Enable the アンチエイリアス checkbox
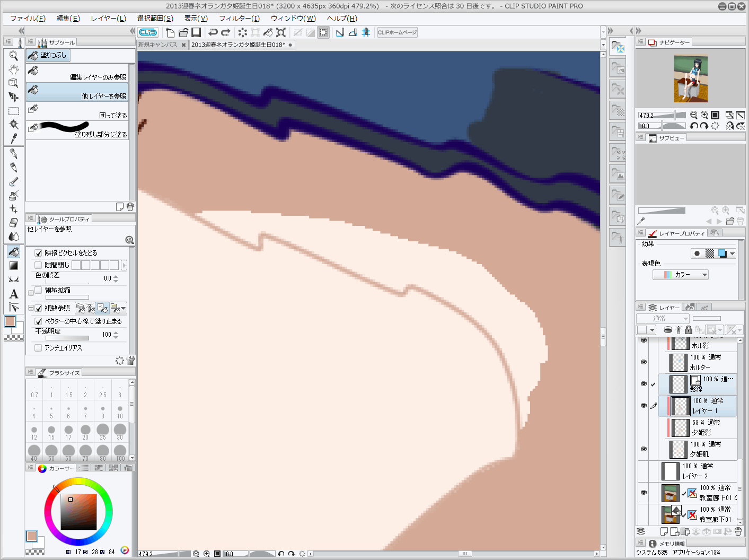 (x=38, y=348)
